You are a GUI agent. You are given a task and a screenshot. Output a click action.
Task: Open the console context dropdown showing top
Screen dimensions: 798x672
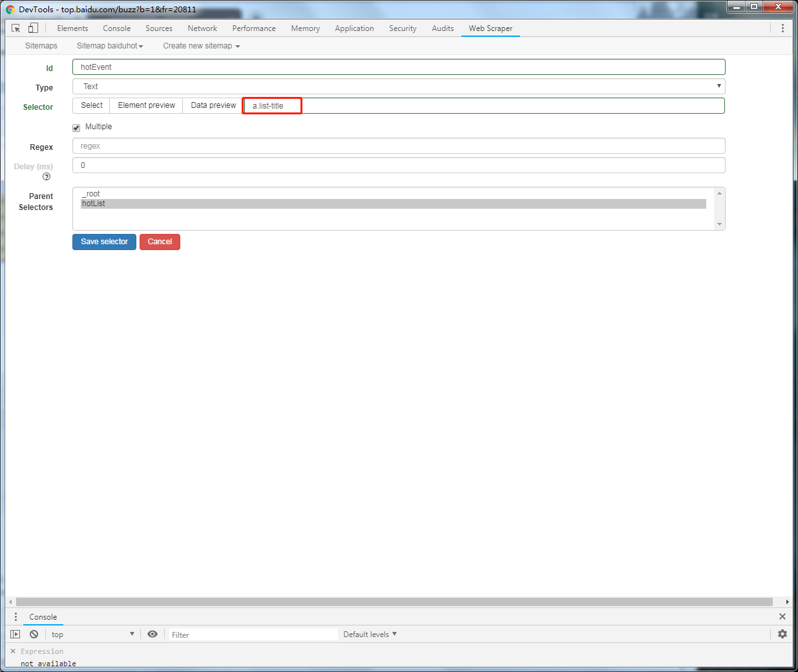pos(92,635)
